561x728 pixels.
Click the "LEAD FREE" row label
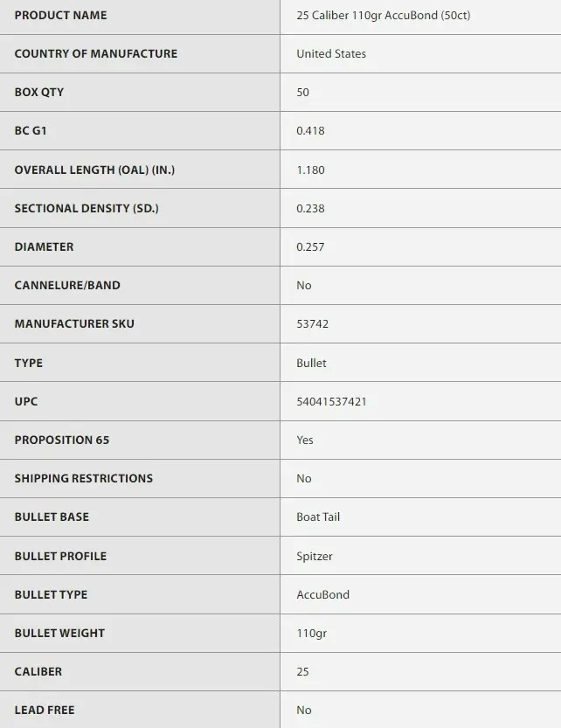click(45, 711)
